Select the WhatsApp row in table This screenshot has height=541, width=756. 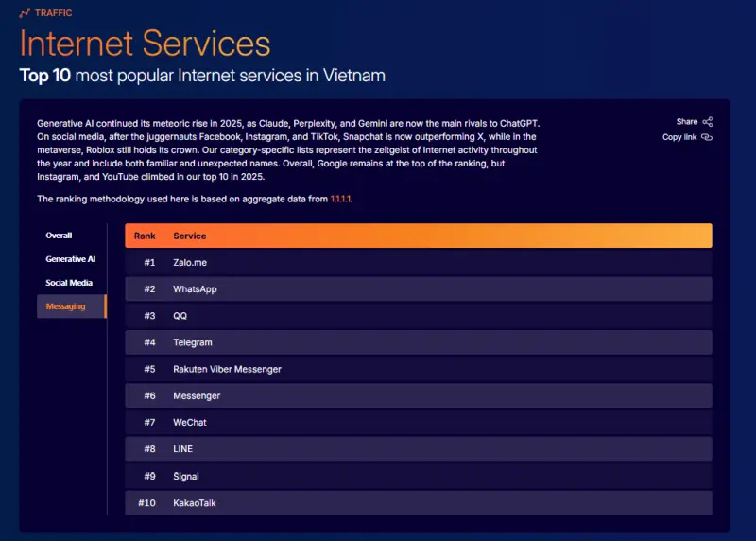195,289
